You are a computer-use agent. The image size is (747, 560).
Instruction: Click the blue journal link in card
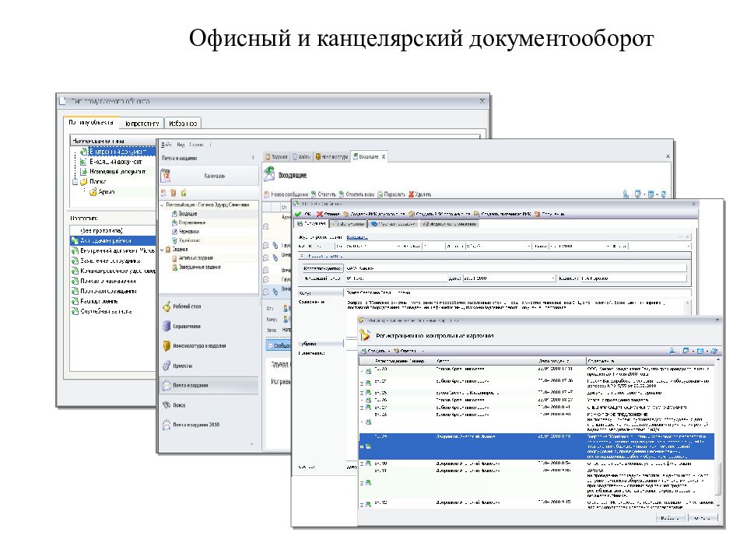click(x=357, y=237)
